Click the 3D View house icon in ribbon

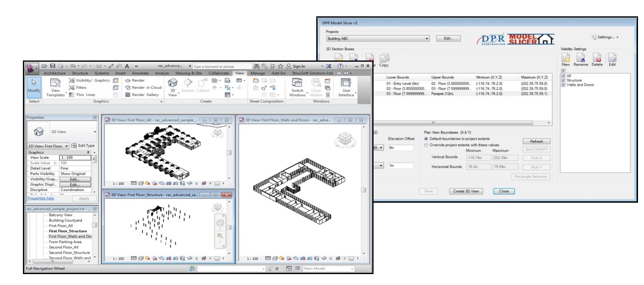coord(172,82)
